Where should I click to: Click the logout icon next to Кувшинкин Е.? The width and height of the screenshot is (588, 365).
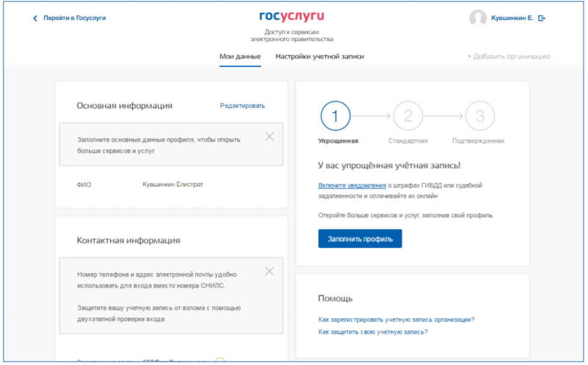(x=542, y=19)
